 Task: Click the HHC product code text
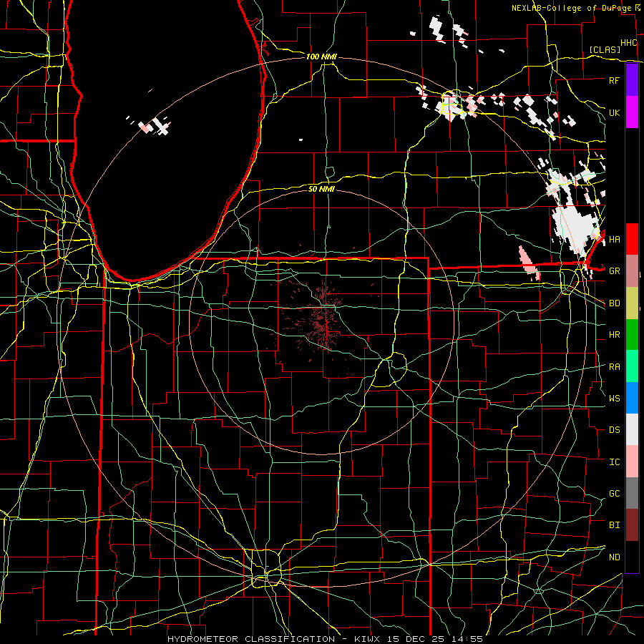click(628, 43)
